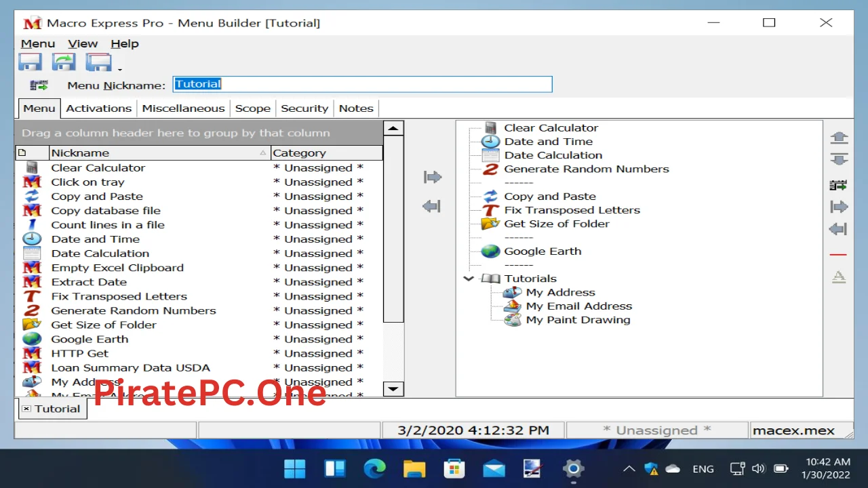Viewport: 868px width, 488px height.
Task: Open the small arrow beside Save All
Action: click(120, 68)
